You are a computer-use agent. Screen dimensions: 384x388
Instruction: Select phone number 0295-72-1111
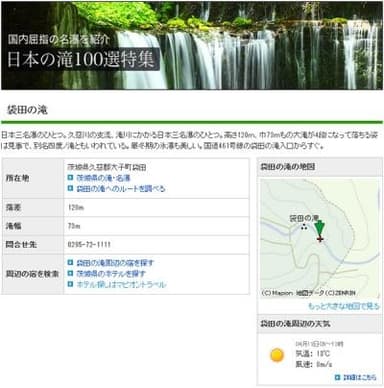coord(89,244)
